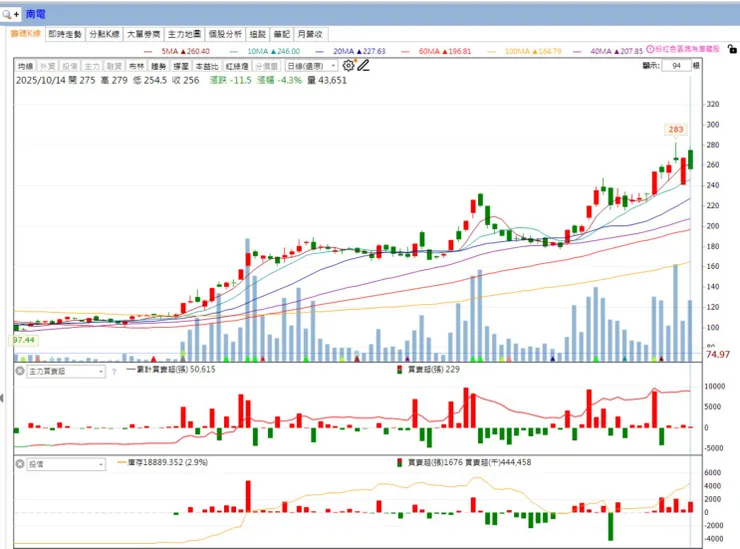Open the 主力買賣超 indicator dropdown
This screenshot has height=549, width=740.
66,372
